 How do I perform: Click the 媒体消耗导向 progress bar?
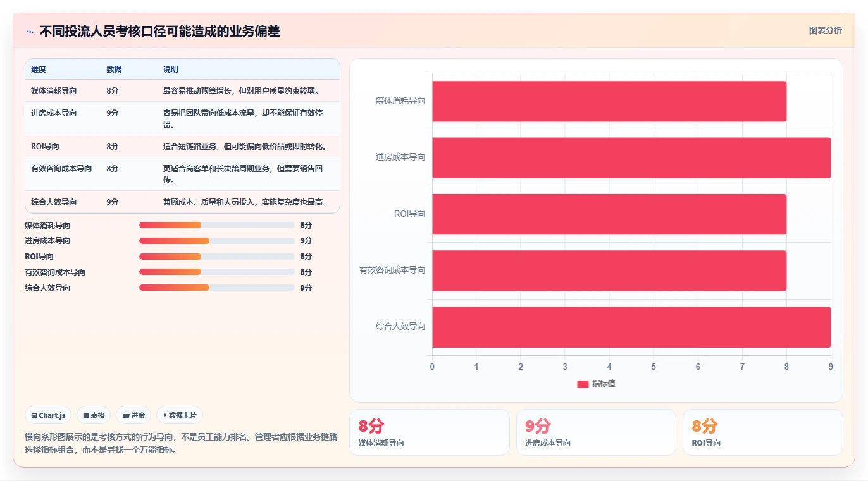pyautogui.click(x=216, y=225)
